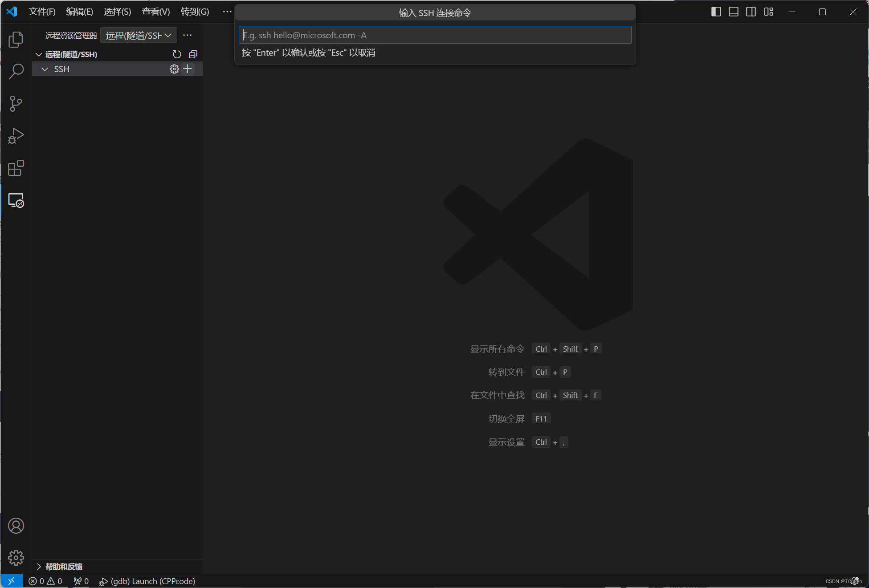
Task: Maximize the VS Code window
Action: coord(822,12)
